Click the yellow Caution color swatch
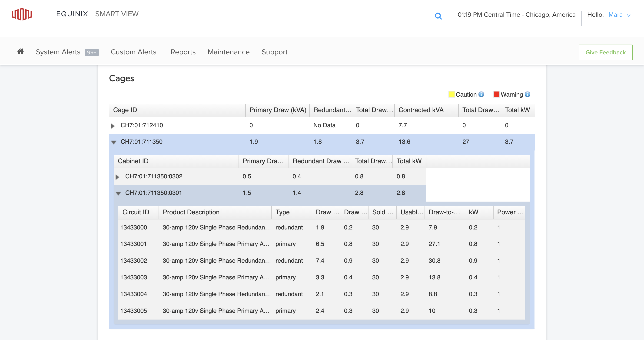 (x=451, y=95)
